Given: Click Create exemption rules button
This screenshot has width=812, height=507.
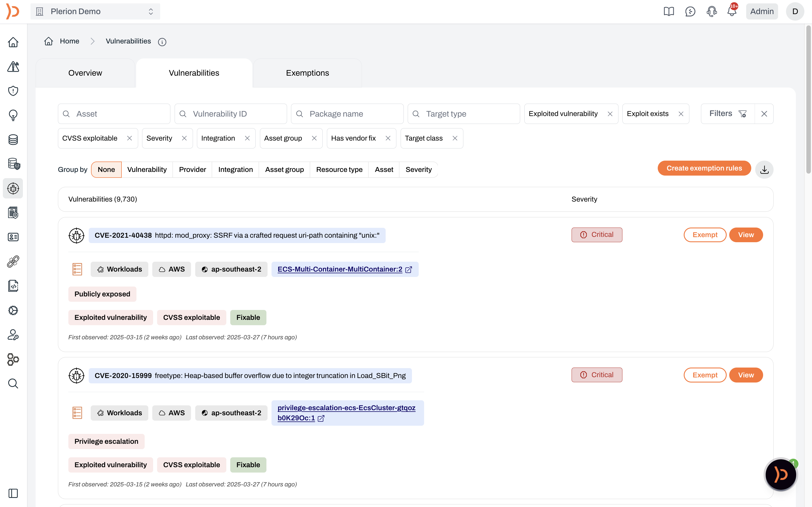Looking at the screenshot, I should [704, 168].
